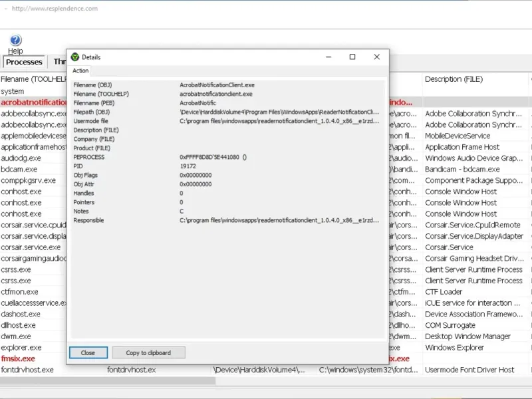Open the resplendence.com link
Viewport: 532px width, 399px height.
(55, 9)
